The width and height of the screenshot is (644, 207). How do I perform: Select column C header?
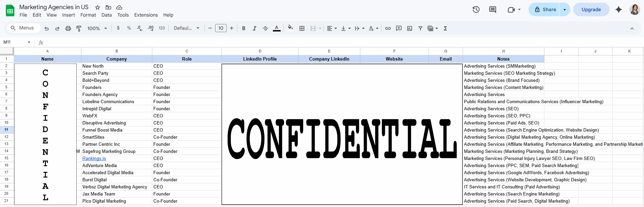pyautogui.click(x=187, y=51)
